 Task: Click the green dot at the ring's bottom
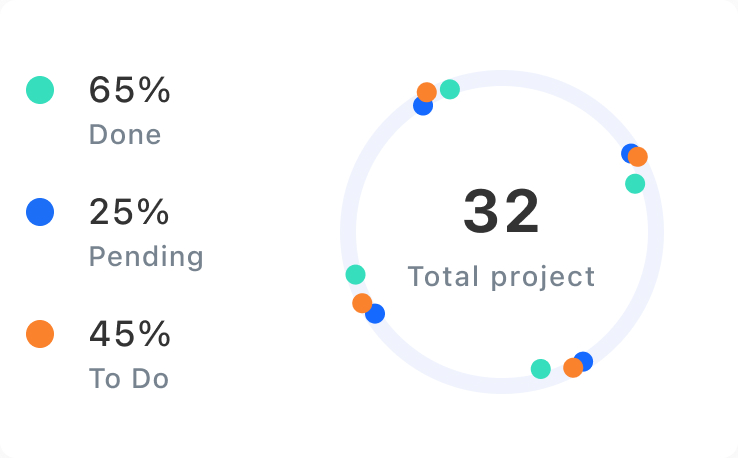coord(541,369)
